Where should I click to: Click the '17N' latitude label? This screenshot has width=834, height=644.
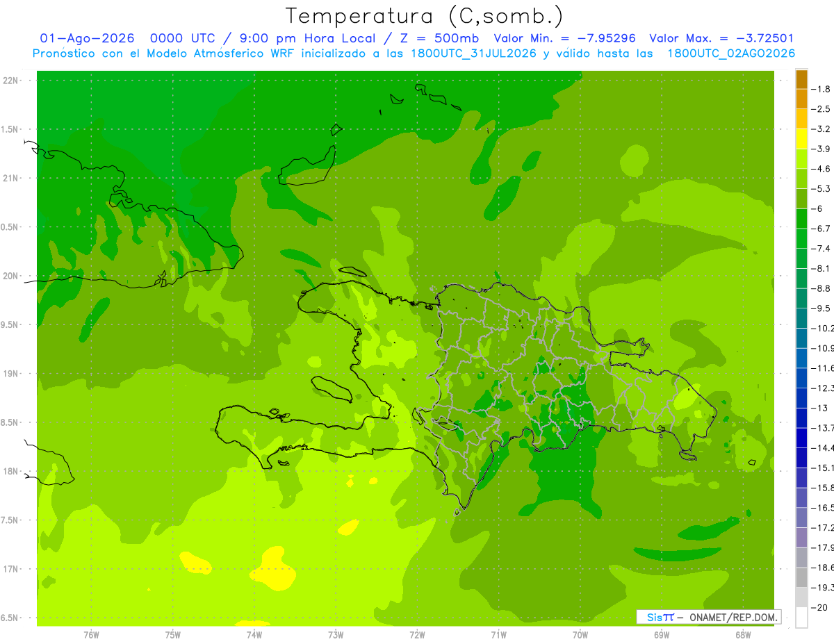11,569
